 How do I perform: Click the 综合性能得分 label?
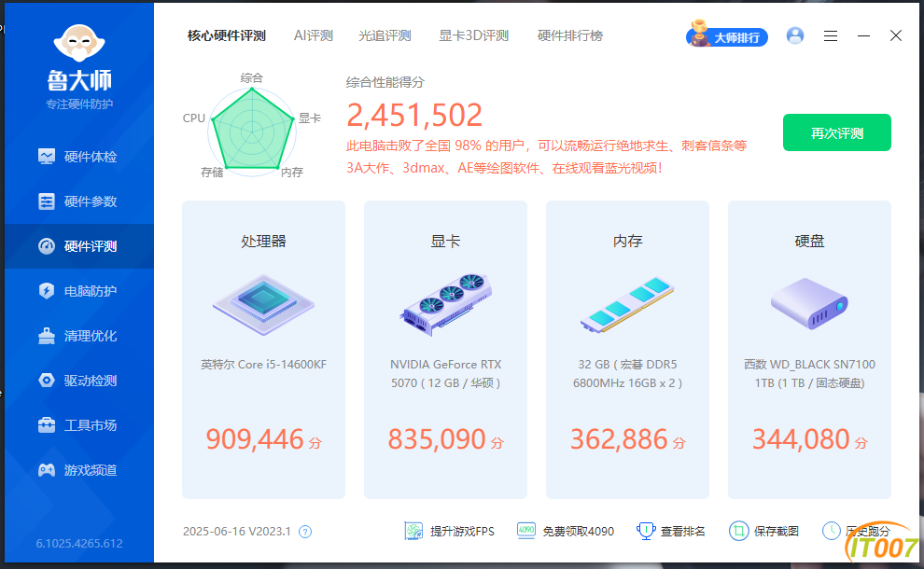coord(385,82)
